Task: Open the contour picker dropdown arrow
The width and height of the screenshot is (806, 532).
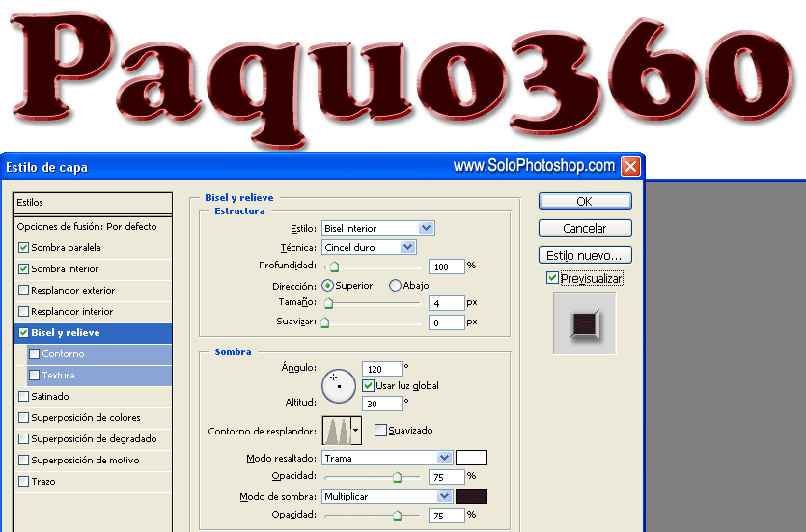Action: [356, 431]
